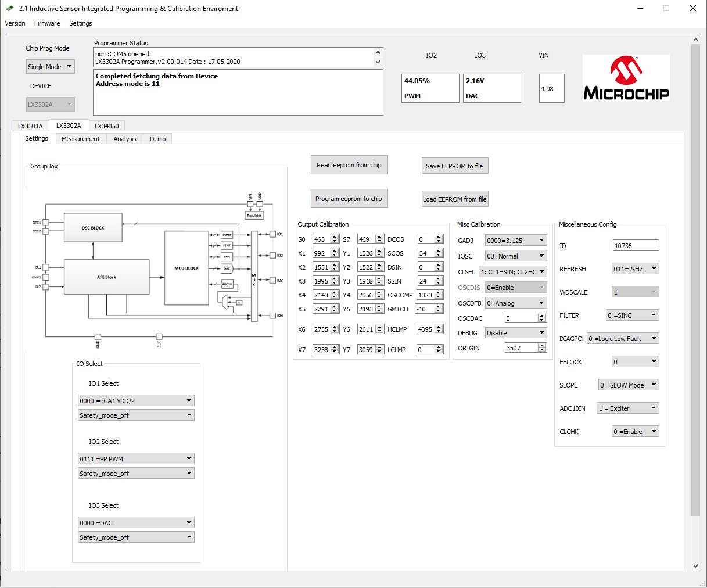Screen dimensions: 707x588
Task: Click Program eeprom to chip button
Action: [349, 199]
